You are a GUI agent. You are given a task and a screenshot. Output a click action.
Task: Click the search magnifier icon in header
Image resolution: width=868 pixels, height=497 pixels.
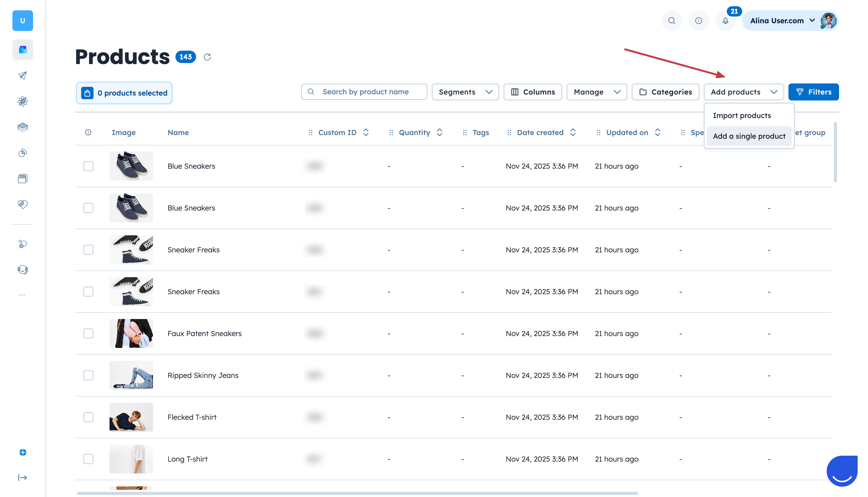pos(671,21)
